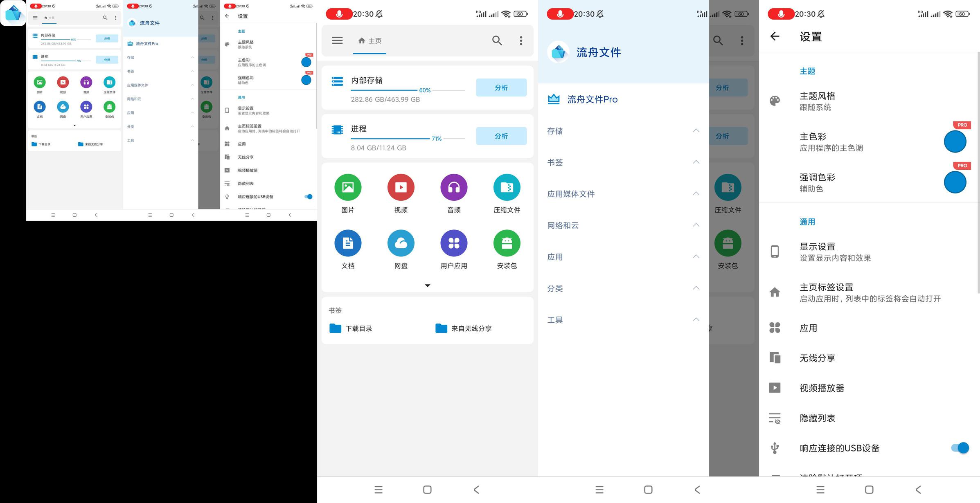Screen dimensions: 980x503
Task: Open the 图片 (Images) category icon
Action: tap(348, 187)
